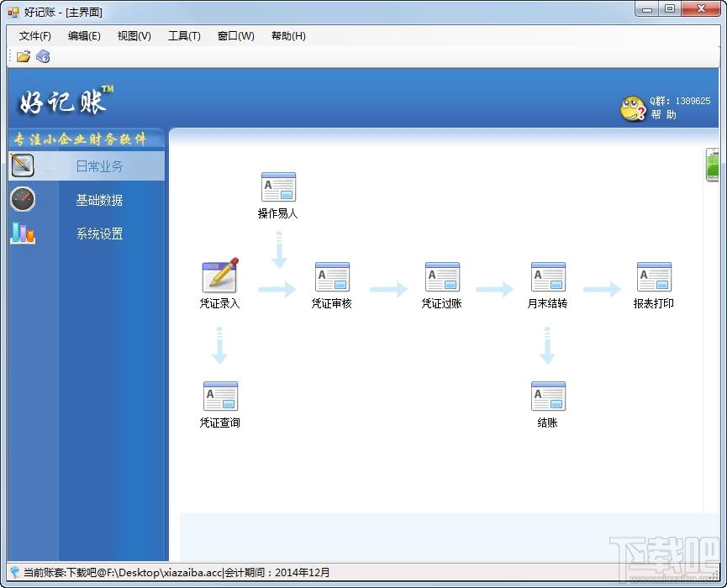The width and height of the screenshot is (727, 588).
Task: Select the 系统设置 sidebar tab
Action: (99, 234)
